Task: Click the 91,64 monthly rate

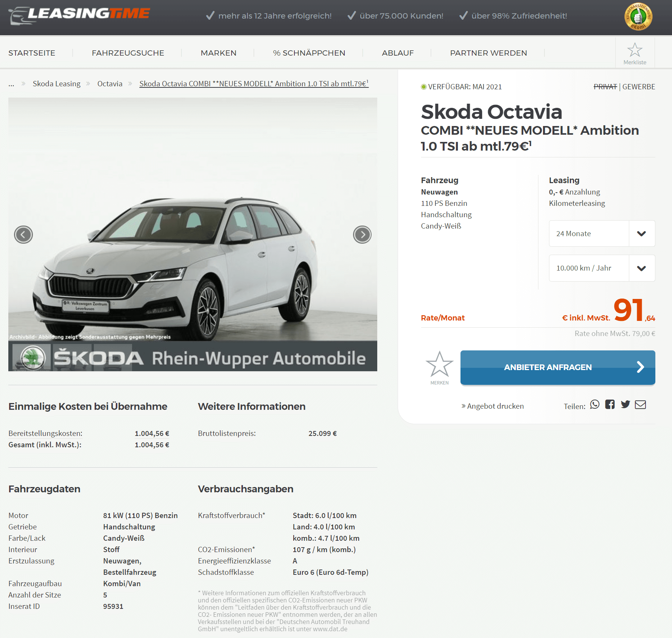Action: click(634, 310)
